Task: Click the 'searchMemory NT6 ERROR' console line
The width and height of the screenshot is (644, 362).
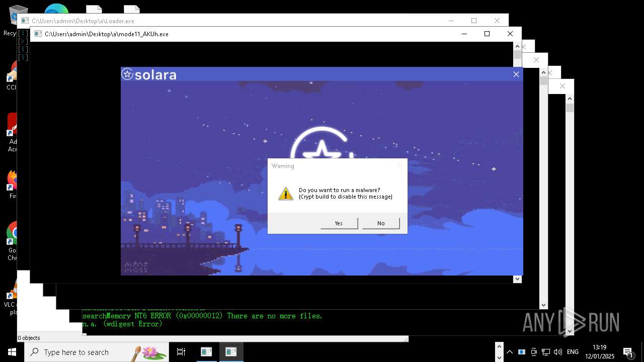Action: (202, 316)
